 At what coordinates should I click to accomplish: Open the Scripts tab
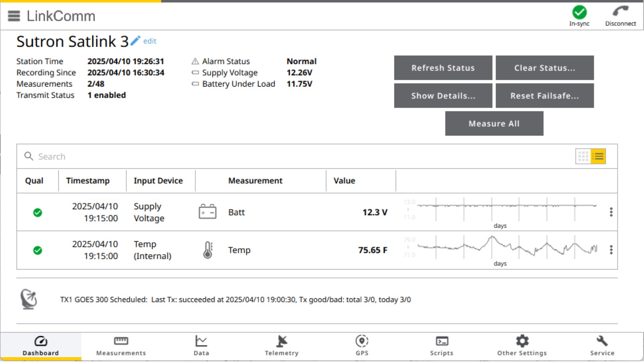[442, 346]
